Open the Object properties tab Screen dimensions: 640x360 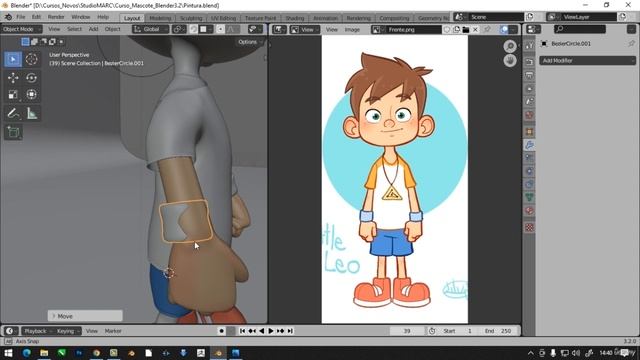[529, 132]
